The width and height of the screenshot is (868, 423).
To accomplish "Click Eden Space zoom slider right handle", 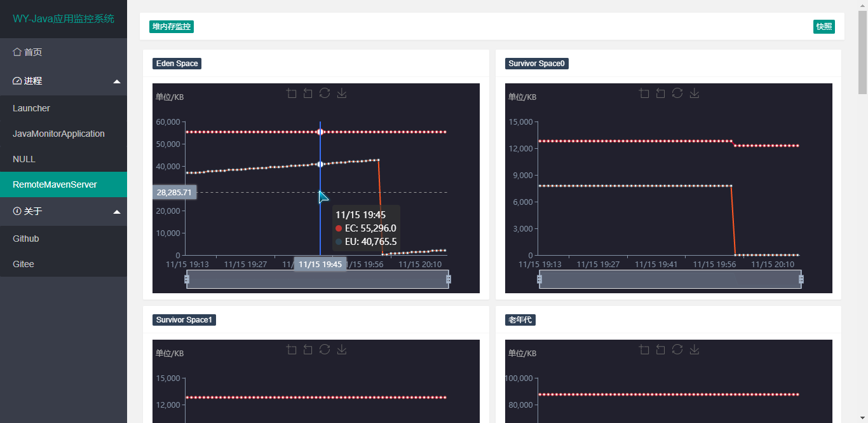I will (449, 279).
